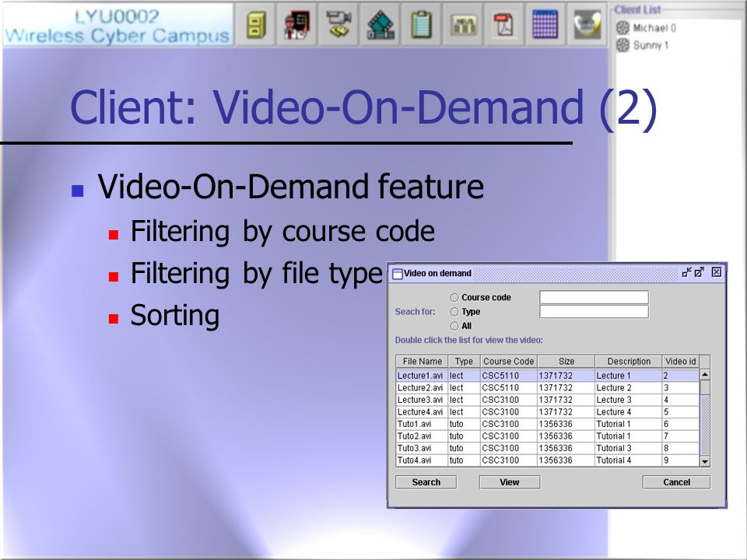Screen dimensions: 747x560
Task: Close the Video on demand dialog
Action: 716,272
